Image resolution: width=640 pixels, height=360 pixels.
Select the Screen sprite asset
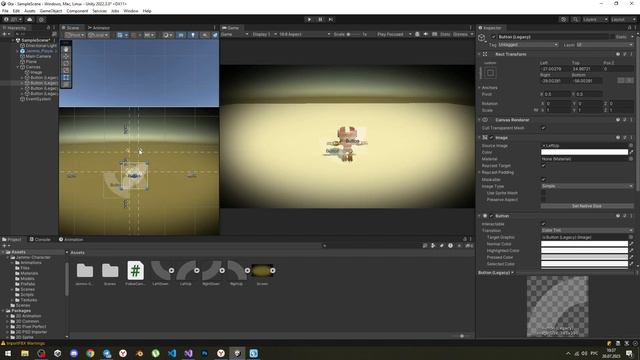click(x=262, y=273)
